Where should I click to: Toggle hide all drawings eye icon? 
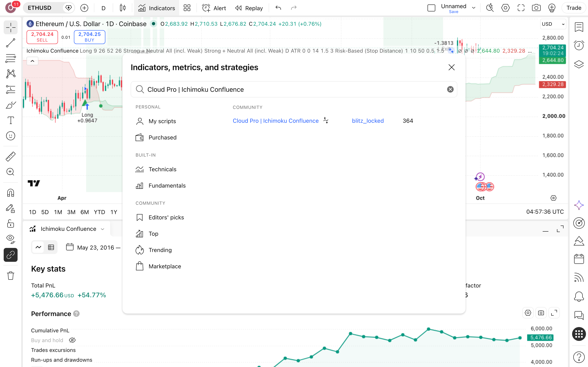10,239
